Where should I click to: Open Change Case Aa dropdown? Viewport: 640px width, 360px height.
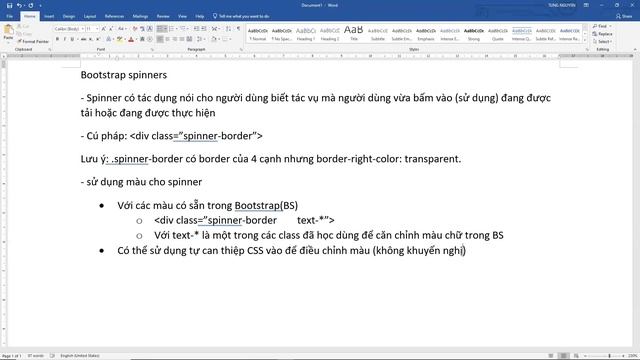point(122,29)
